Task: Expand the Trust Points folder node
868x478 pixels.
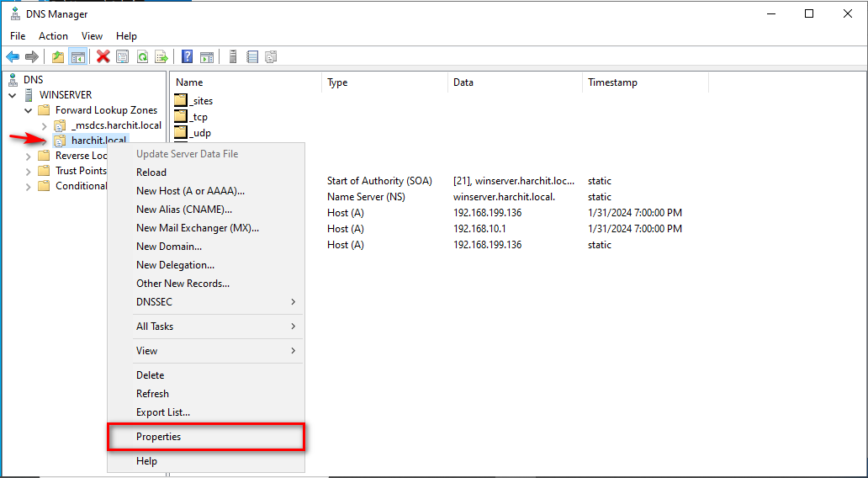Action: pos(29,171)
